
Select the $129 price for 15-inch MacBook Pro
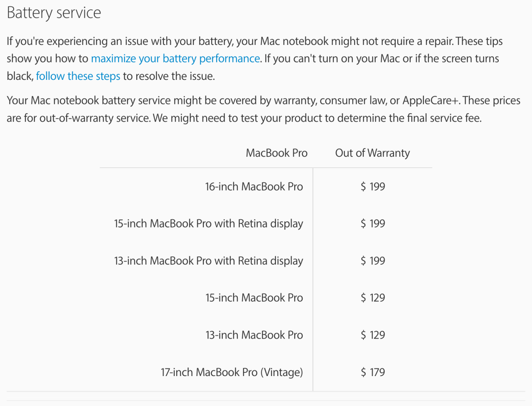(x=373, y=298)
